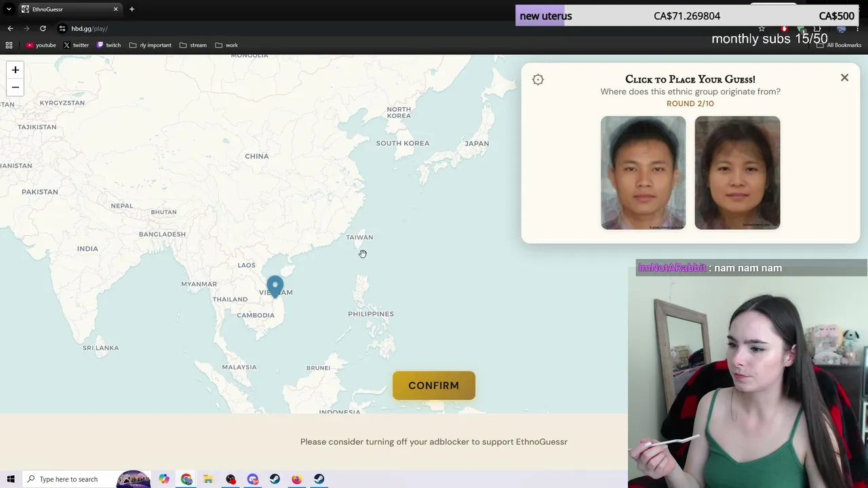The image size is (868, 488).
Task: Confirm the guess with the CONFIRM button
Action: 434,386
